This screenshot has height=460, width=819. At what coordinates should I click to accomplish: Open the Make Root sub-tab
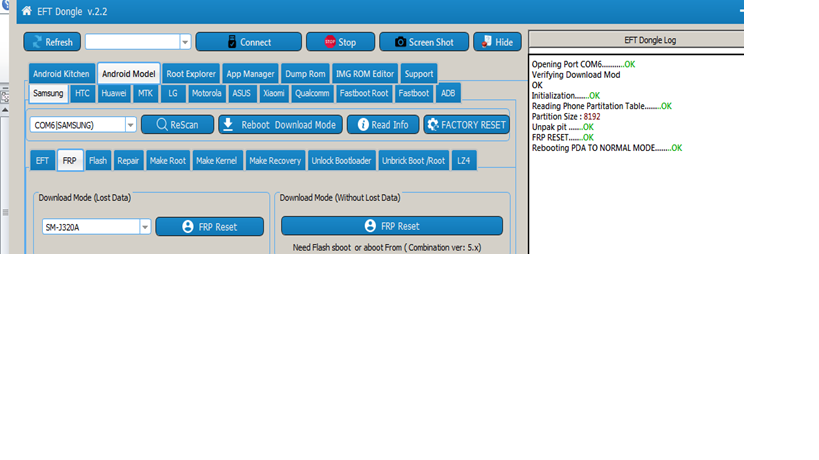[168, 160]
